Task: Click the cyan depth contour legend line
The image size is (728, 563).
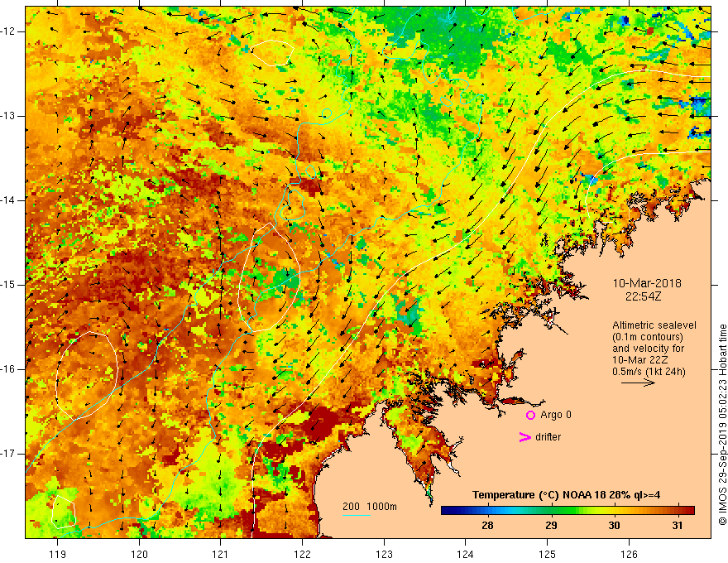Action: click(356, 515)
